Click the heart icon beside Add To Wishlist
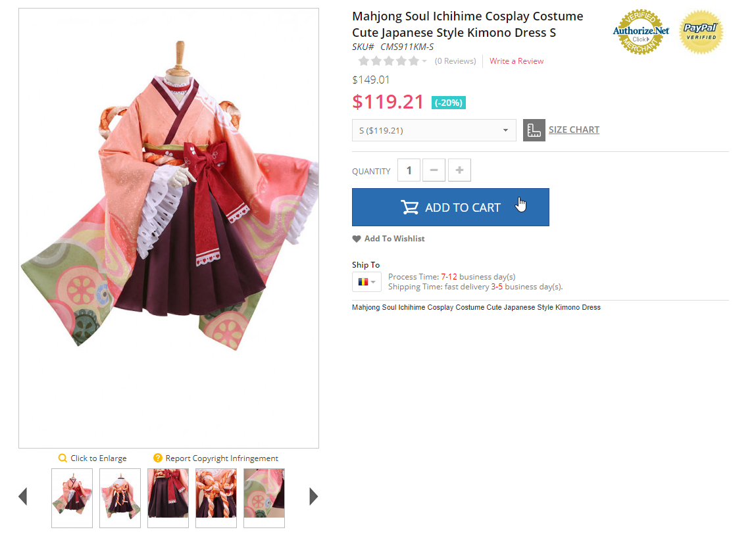 click(x=357, y=239)
